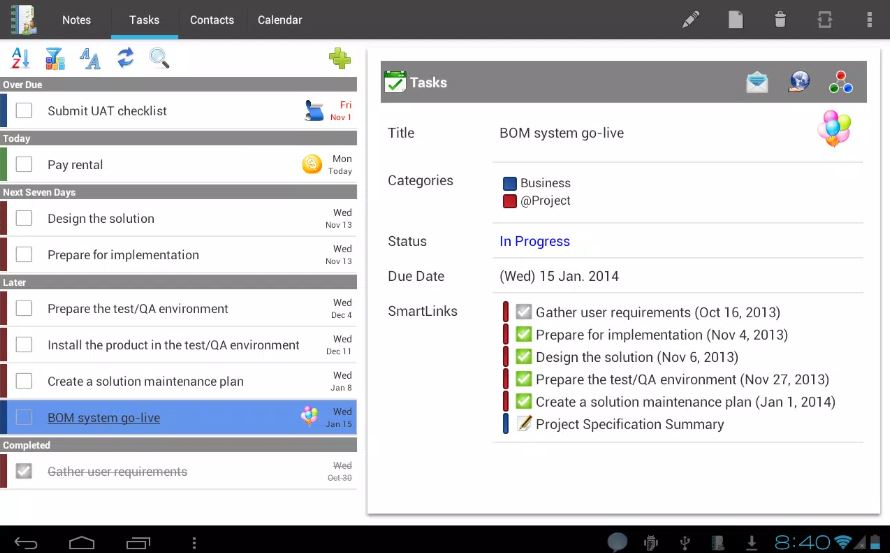Mark Pay rental as completed
Viewport: 890px width, 553px height.
tap(24, 164)
